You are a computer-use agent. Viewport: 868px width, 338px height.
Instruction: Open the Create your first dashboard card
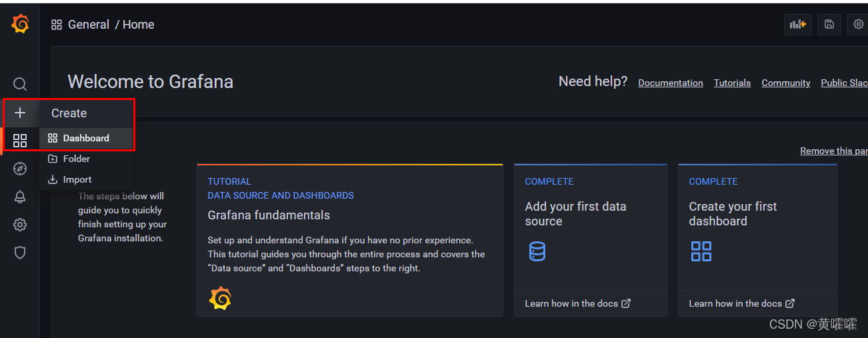(x=757, y=240)
